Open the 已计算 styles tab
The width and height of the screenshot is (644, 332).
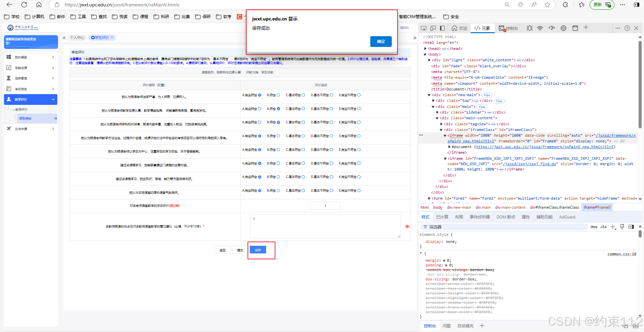(442, 217)
